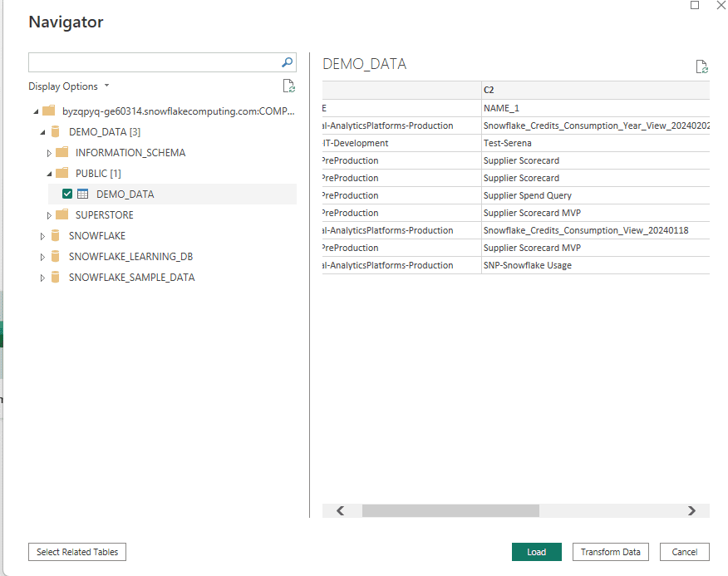Screen dimensions: 728x576
Task: Click the NAME_1 cell
Action: point(595,108)
